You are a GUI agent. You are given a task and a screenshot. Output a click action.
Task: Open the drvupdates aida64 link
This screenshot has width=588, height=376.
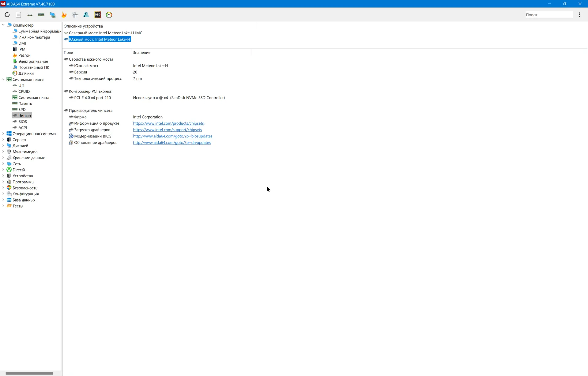[171, 143]
